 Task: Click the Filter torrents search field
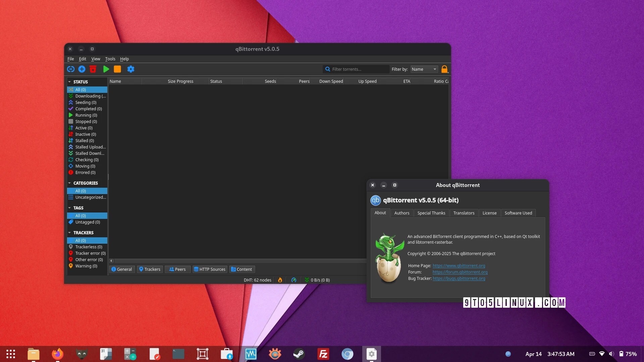click(356, 69)
